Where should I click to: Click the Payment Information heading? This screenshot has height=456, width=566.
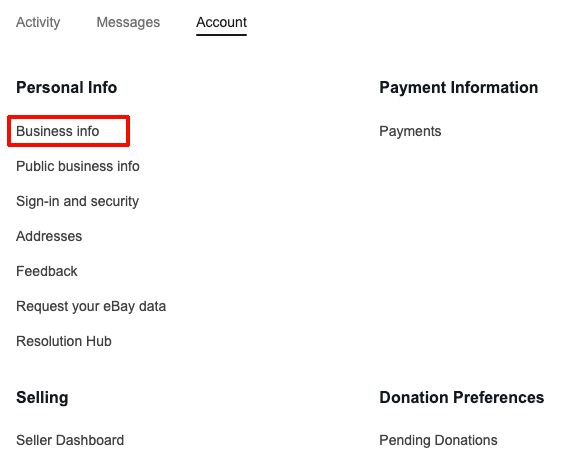pyautogui.click(x=458, y=88)
